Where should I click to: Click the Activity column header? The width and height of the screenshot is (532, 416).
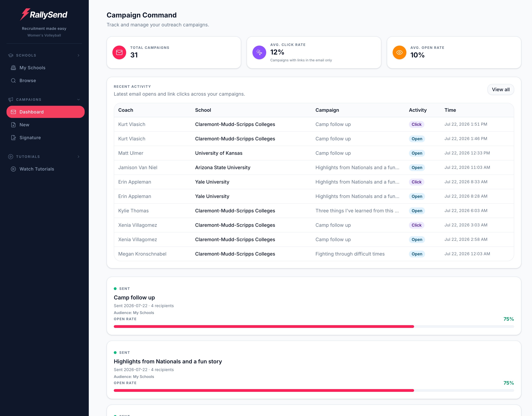pos(418,110)
